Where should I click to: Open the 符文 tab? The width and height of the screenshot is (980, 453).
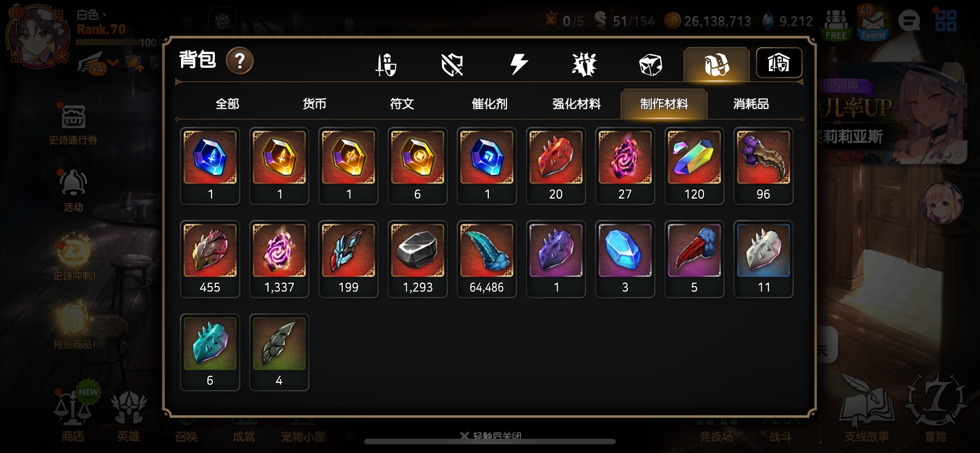[x=402, y=104]
